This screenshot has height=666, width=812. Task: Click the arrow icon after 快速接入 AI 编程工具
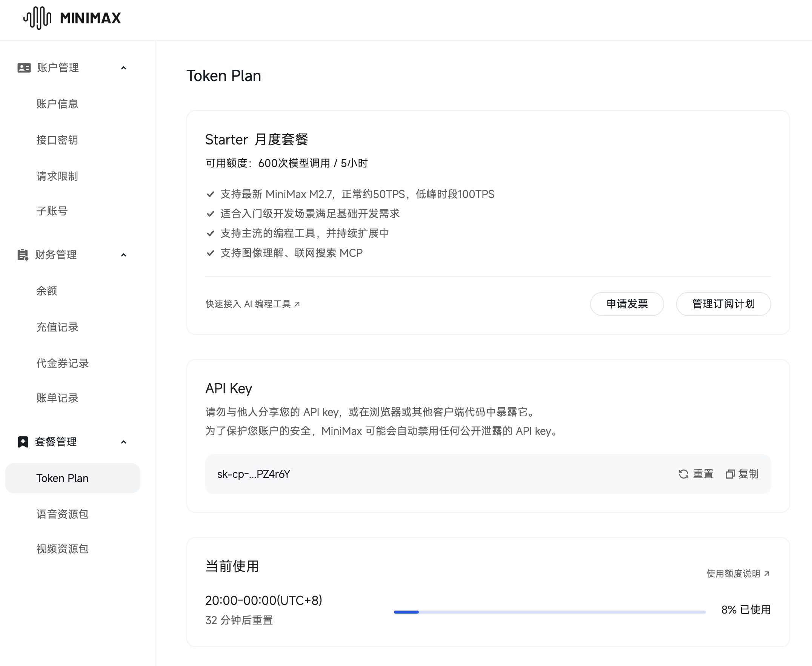coord(297,304)
